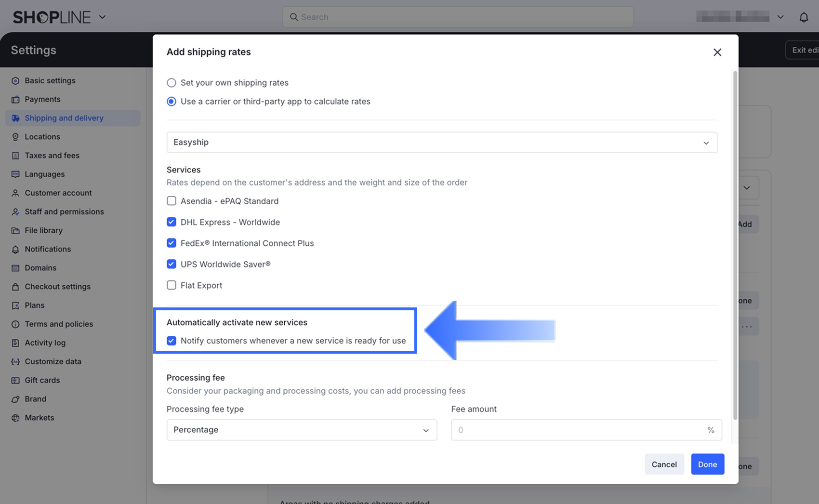The height and width of the screenshot is (504, 819).
Task: Click the Locations pin icon
Action: click(x=15, y=137)
